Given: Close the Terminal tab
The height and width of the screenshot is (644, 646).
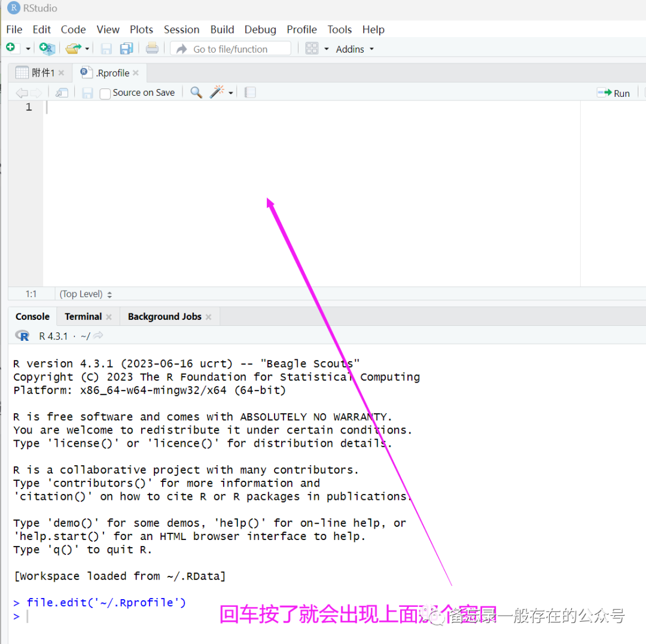Looking at the screenshot, I should (109, 317).
